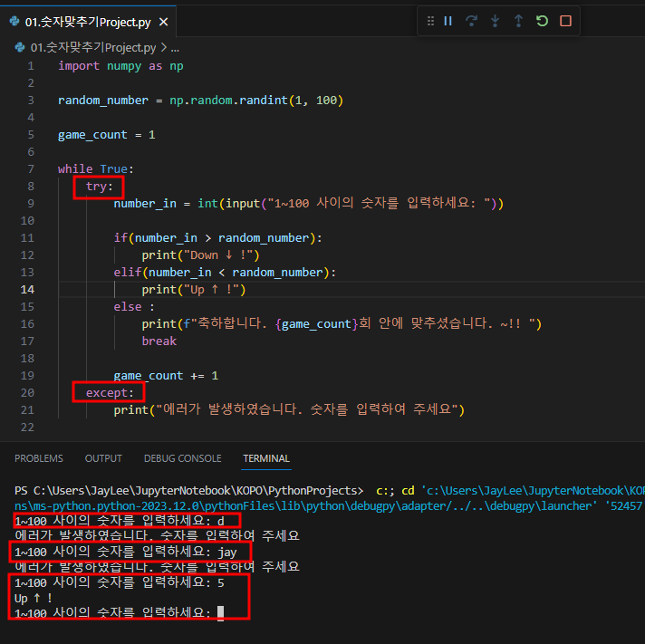Click line number 14 in the gutter
The image size is (645, 644).
coord(27,290)
